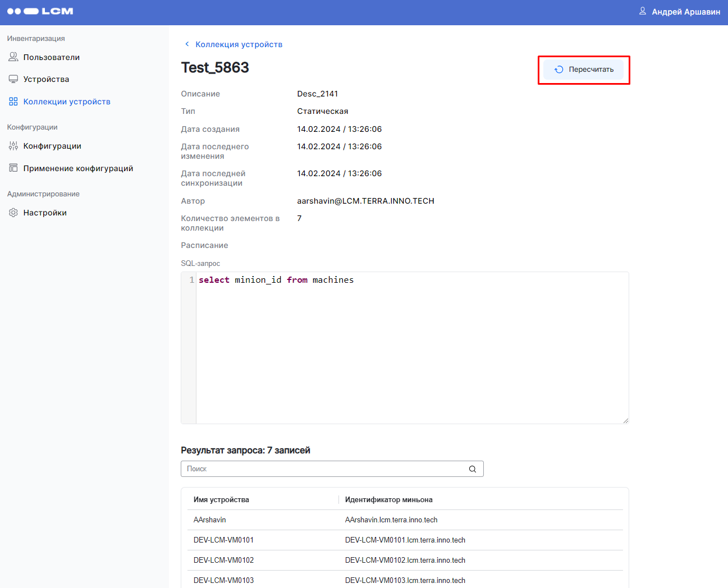Go back via the left chevron arrow
This screenshot has width=728, height=588.
click(x=187, y=44)
